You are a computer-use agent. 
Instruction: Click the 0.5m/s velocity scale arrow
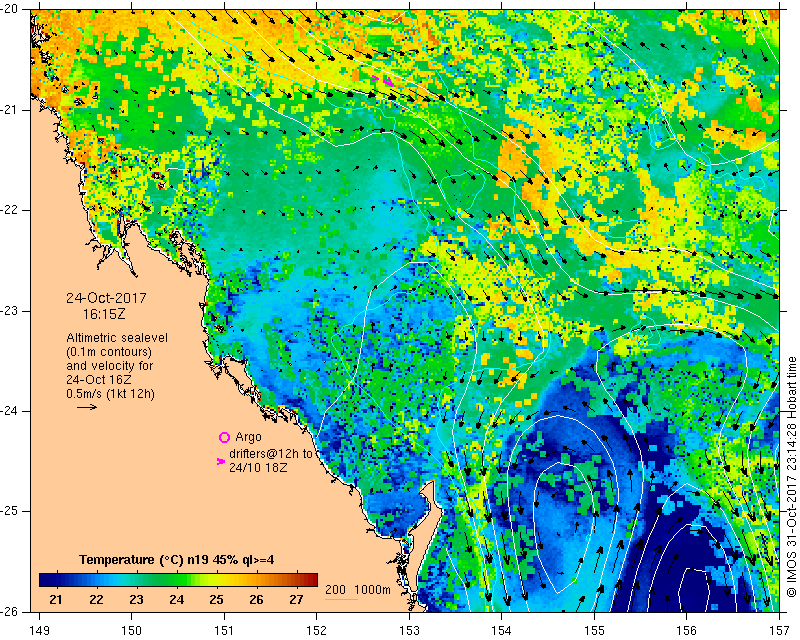tap(87, 407)
